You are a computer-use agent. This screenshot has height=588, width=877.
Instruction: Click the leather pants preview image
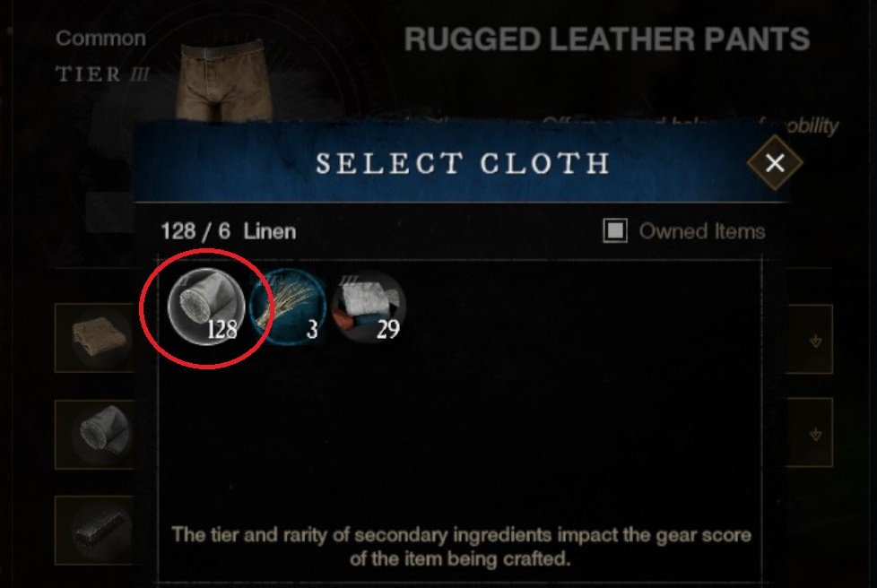(x=223, y=80)
